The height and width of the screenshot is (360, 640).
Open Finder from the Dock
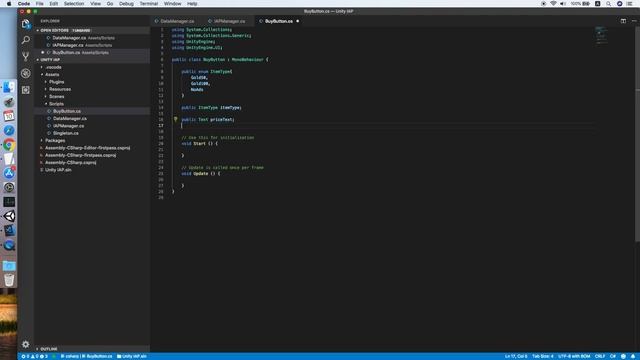point(9,87)
